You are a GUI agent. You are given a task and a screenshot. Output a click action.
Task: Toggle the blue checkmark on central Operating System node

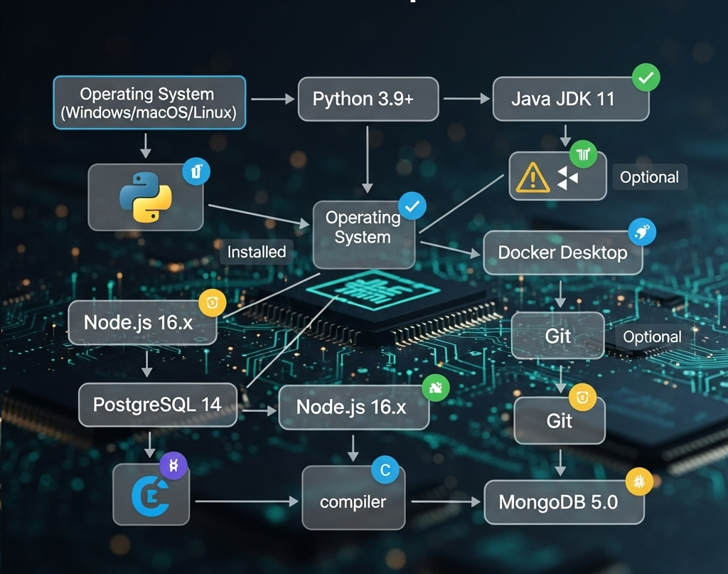point(412,206)
